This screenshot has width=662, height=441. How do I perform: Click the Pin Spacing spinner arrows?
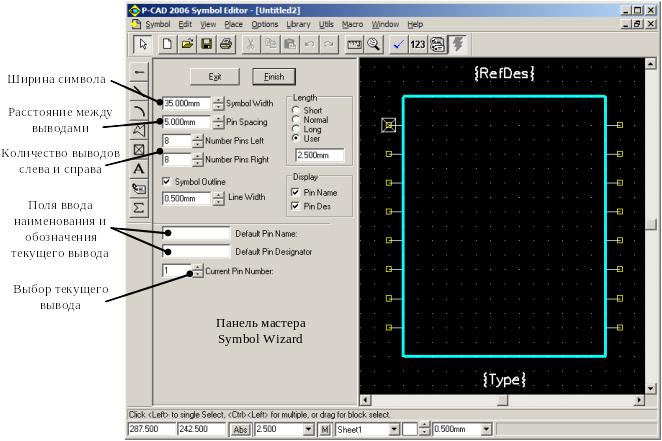pyautogui.click(x=218, y=122)
